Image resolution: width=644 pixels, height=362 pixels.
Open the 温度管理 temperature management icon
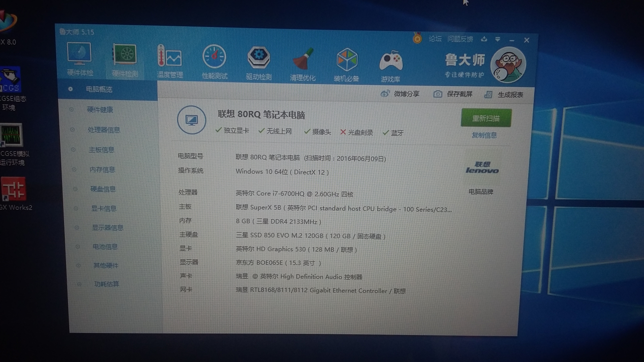click(x=170, y=62)
